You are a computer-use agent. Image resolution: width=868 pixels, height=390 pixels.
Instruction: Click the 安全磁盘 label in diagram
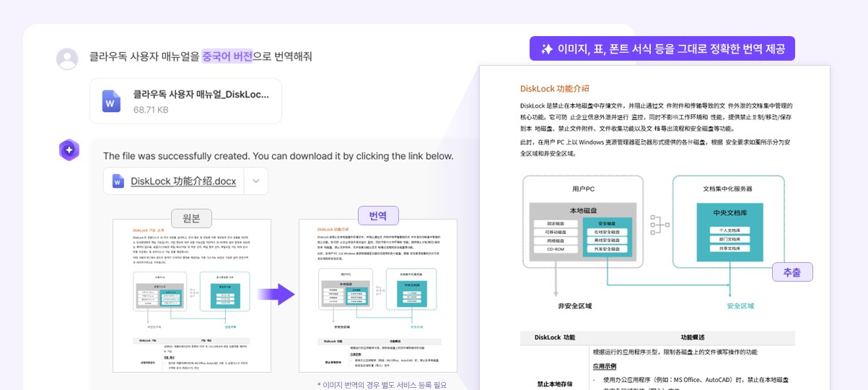click(x=608, y=225)
